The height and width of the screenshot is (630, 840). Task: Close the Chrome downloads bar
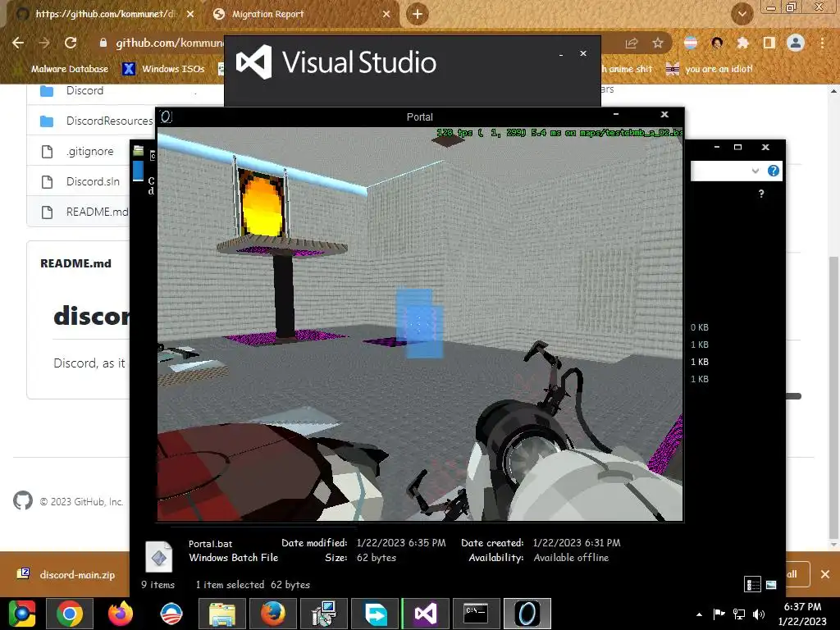tap(825, 574)
